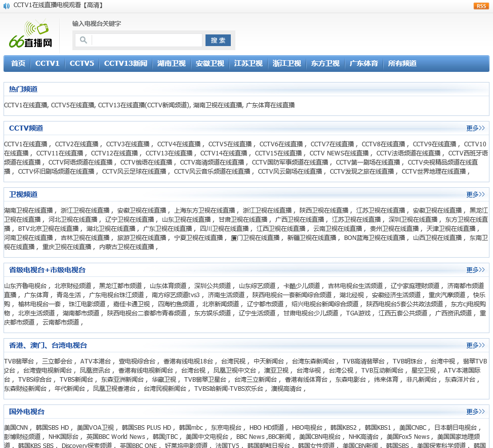Expand 更多>> in the 国外电视台 section
Viewport: 493px width, 448px height.
pos(475,412)
